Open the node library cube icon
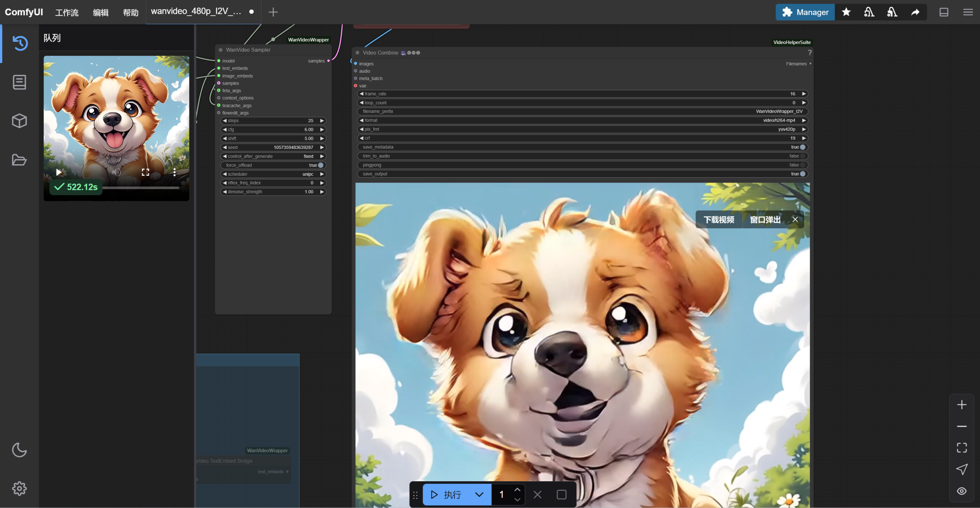This screenshot has height=508, width=980. 19,121
